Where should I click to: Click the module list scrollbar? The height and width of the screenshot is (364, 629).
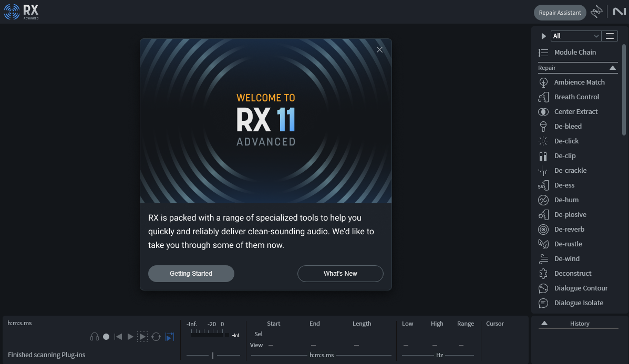click(x=624, y=90)
